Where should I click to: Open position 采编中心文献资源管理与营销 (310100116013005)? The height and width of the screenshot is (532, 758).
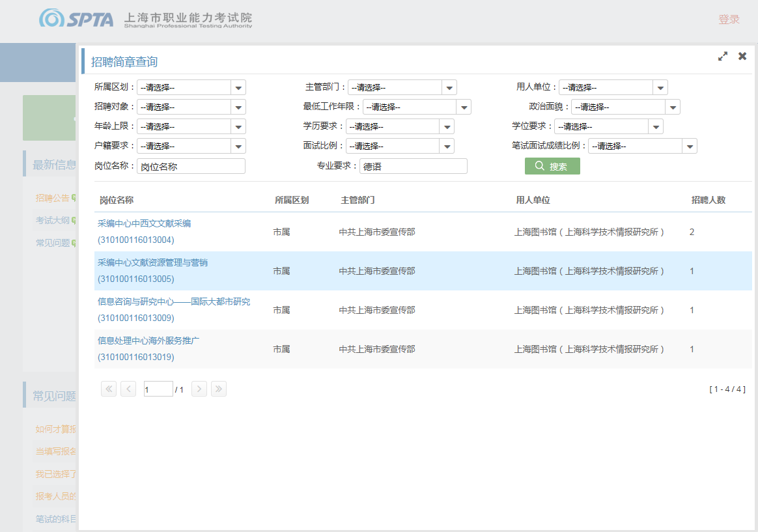pyautogui.click(x=152, y=271)
